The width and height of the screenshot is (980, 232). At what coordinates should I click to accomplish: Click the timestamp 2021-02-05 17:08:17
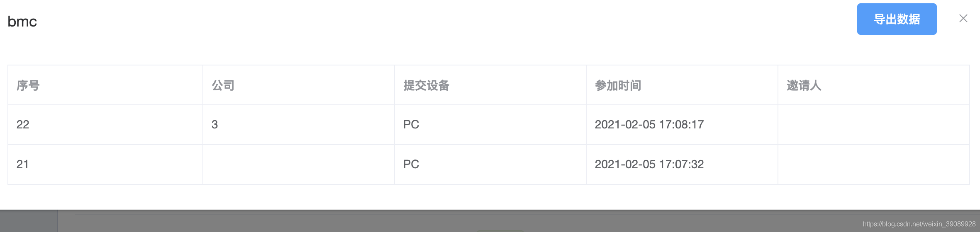click(x=649, y=125)
